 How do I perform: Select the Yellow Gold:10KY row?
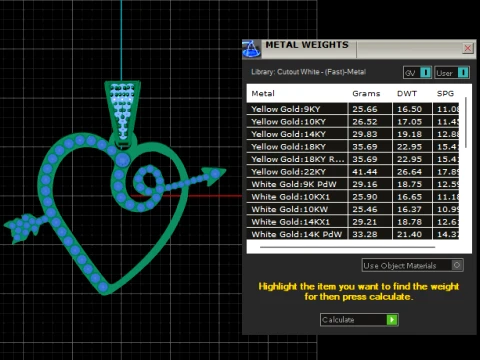(x=353, y=122)
